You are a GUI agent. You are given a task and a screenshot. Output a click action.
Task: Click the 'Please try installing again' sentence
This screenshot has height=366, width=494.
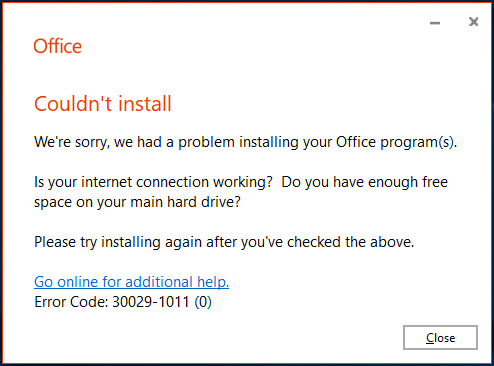[x=224, y=242]
